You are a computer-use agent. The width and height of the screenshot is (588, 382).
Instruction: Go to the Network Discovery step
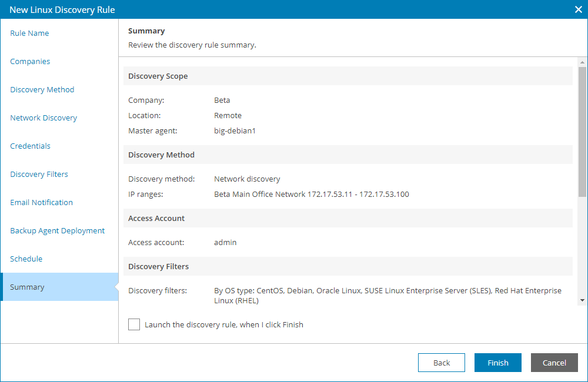(43, 118)
